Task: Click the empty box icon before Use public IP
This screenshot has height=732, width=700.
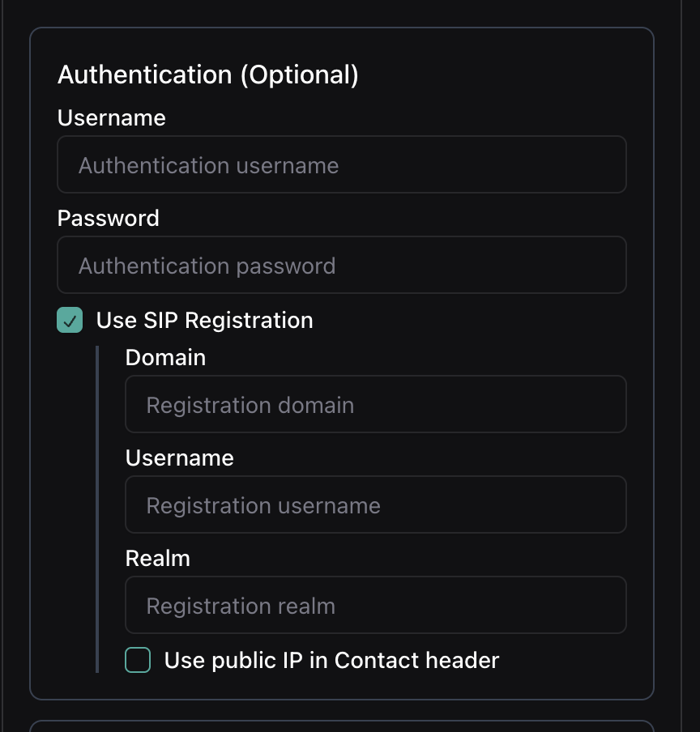Action: pyautogui.click(x=138, y=661)
